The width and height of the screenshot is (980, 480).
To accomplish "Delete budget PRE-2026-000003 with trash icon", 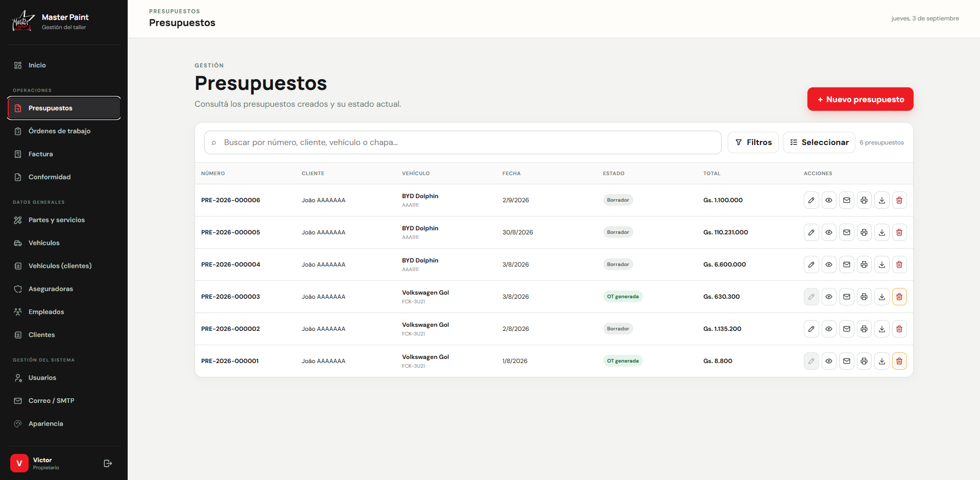I will point(899,297).
